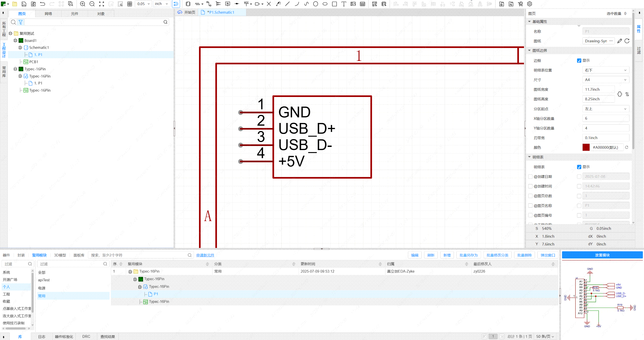Open the 封装 library tab
This screenshot has width=644, height=340.
point(21,255)
